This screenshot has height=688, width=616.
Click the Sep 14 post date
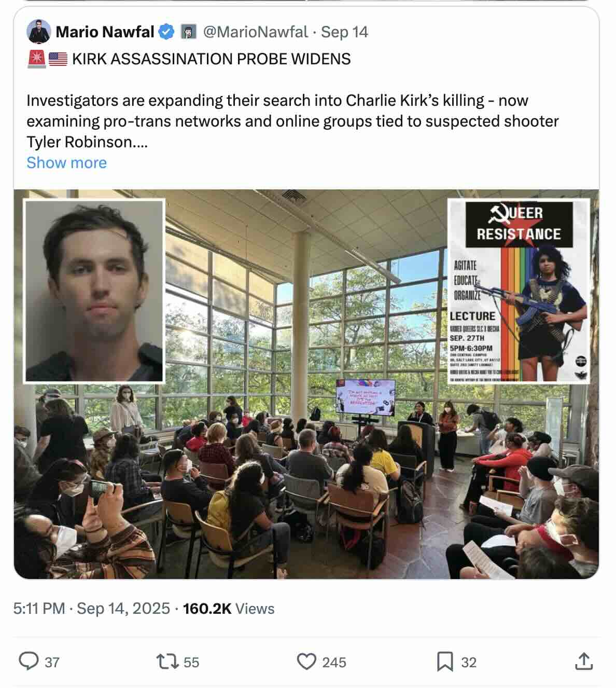344,32
